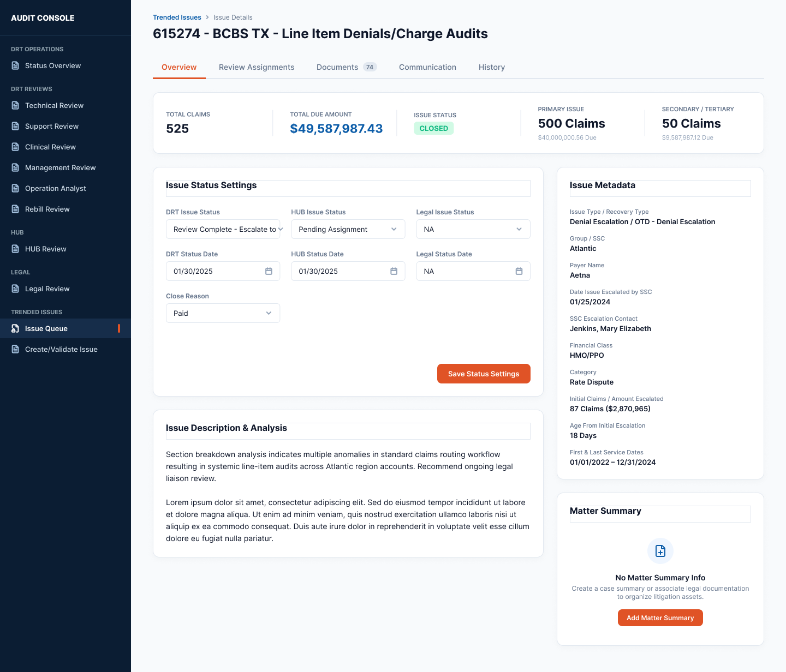This screenshot has height=672, width=786.
Task: Click the Issue Details breadcrumb text
Action: pos(233,17)
